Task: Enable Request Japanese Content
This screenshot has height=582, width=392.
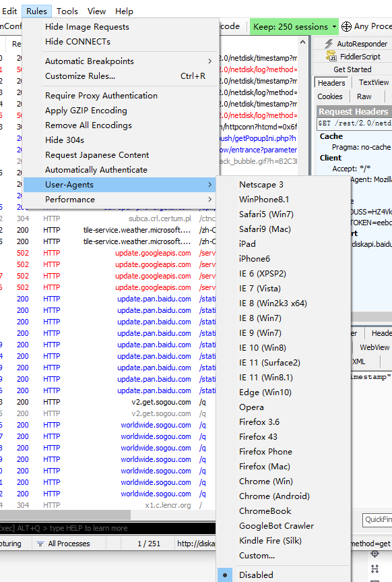Action: (x=97, y=155)
